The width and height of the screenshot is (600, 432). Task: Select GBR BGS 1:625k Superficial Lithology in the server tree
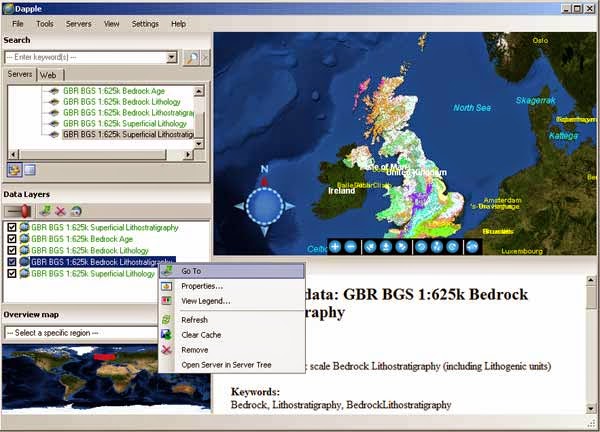[x=125, y=124]
